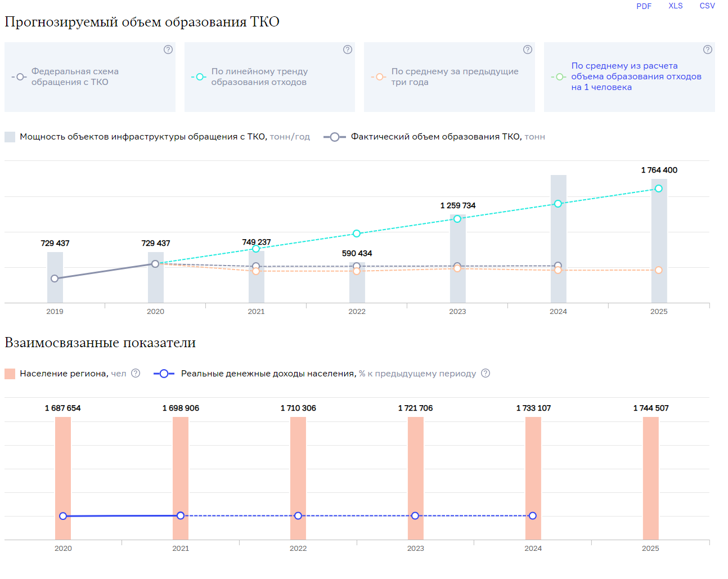Export data as XLS
Screen dimensions: 728x579
(675, 6)
